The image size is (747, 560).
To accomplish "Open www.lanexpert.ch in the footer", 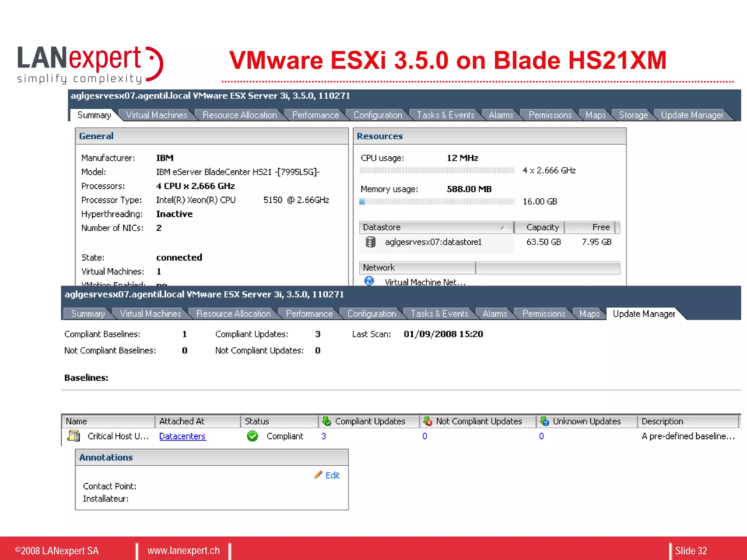I will click(183, 551).
